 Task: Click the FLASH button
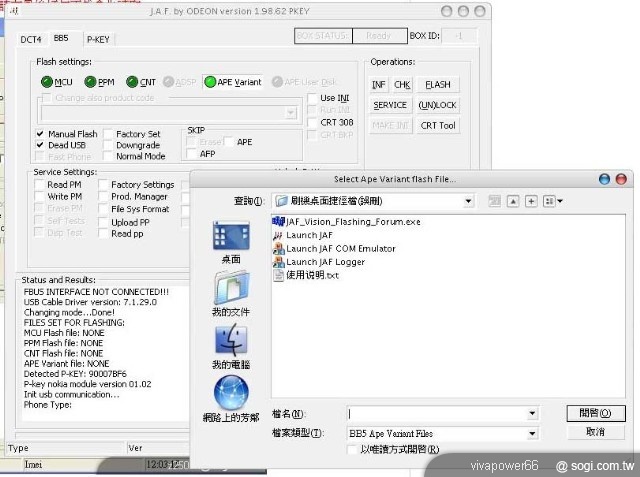click(438, 85)
